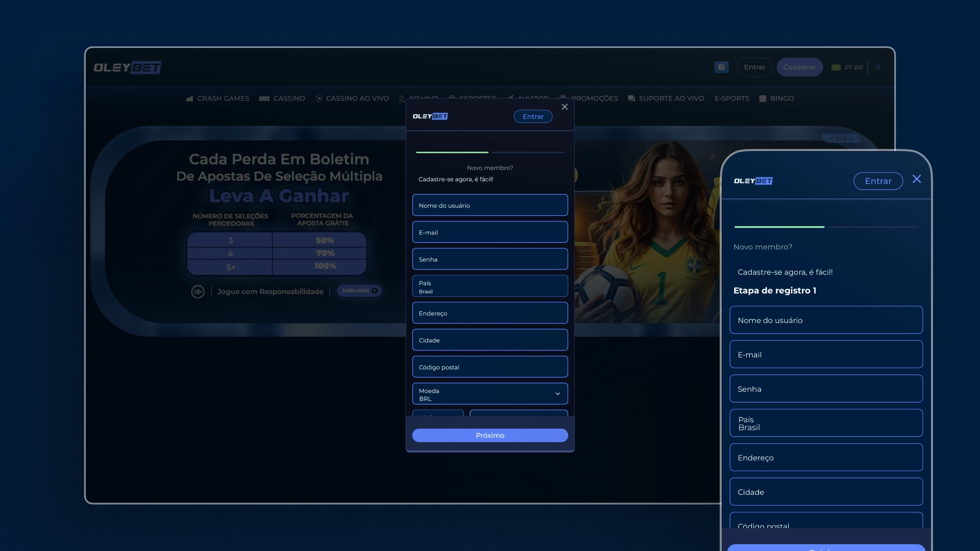Click the green registration progress bar

[x=451, y=153]
